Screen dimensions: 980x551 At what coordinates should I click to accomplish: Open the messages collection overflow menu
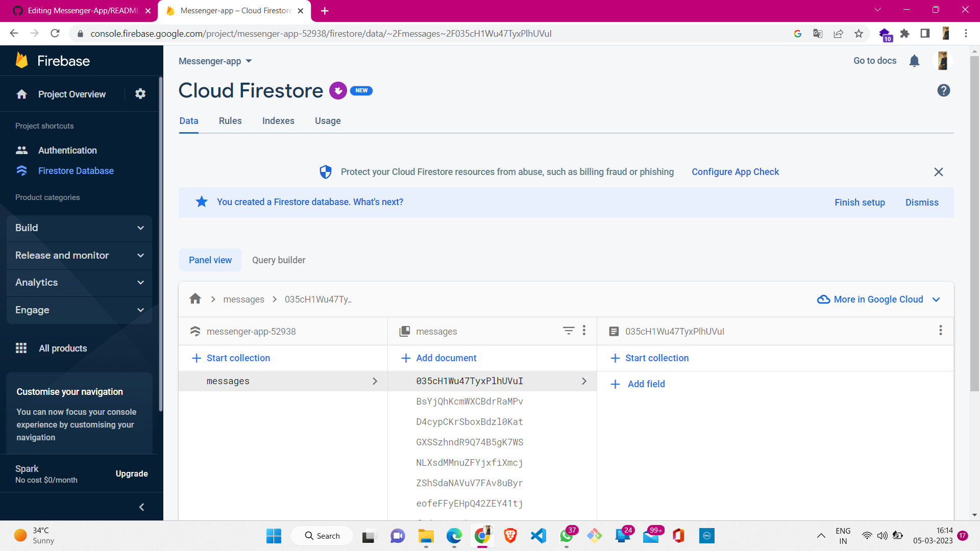(584, 331)
